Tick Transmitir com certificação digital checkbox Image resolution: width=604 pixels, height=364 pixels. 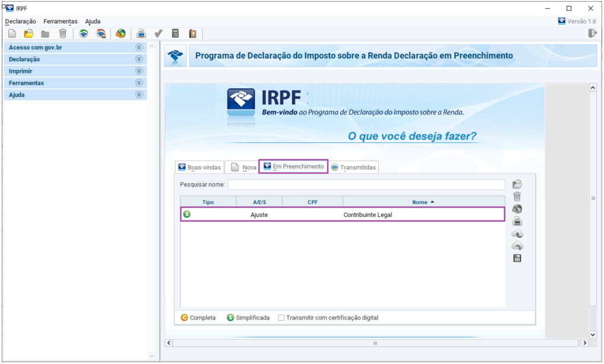(281, 318)
